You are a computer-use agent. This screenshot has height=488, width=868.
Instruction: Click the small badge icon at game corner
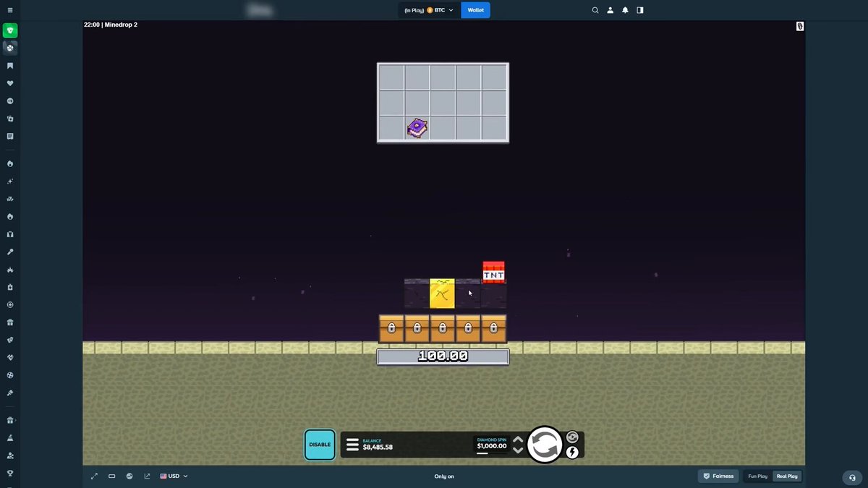tap(800, 26)
